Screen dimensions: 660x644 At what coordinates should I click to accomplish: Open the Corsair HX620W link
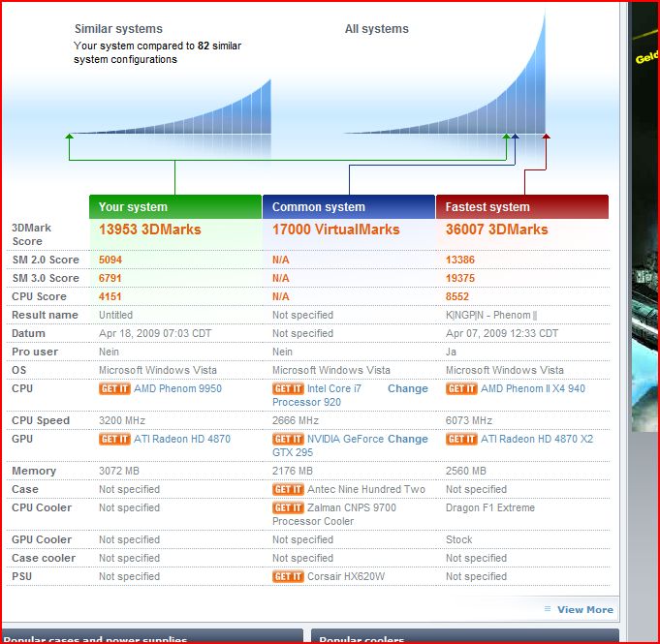pos(346,576)
